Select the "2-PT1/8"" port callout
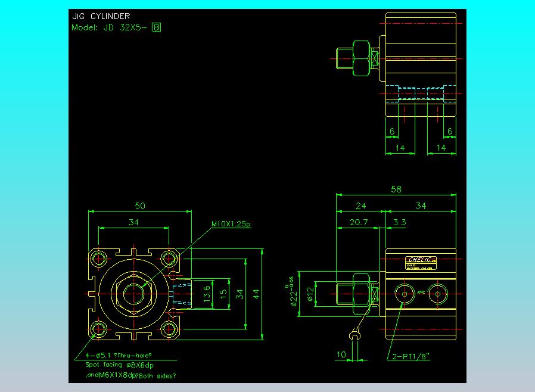535x392 pixels. [x=411, y=356]
